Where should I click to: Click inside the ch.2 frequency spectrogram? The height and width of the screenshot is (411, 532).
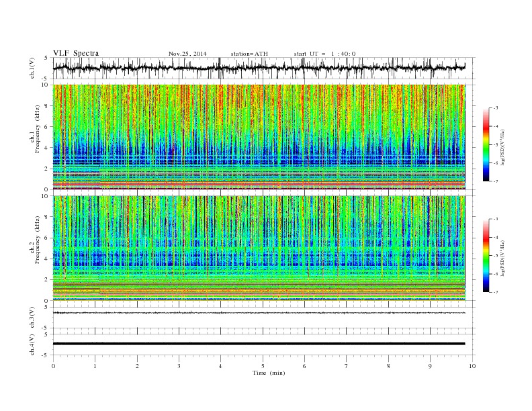(259, 248)
